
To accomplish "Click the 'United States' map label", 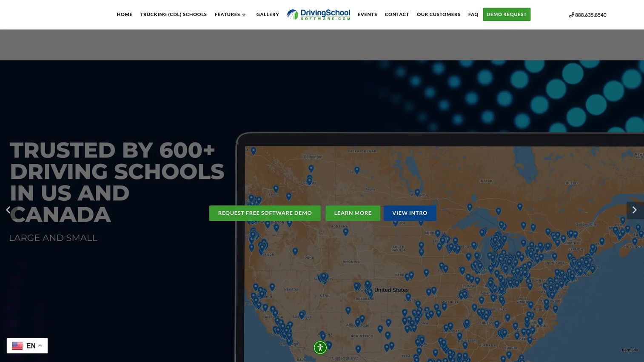I will (x=391, y=290).
